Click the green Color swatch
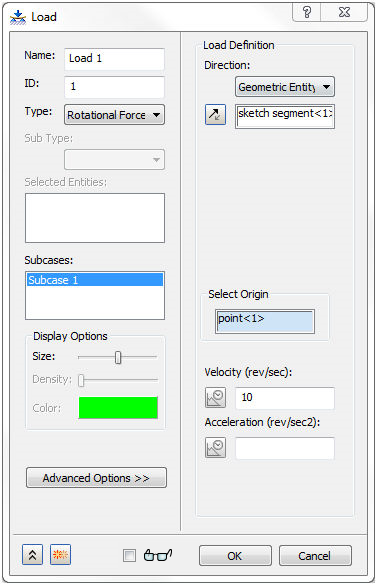This screenshot has height=585, width=377. [x=118, y=407]
